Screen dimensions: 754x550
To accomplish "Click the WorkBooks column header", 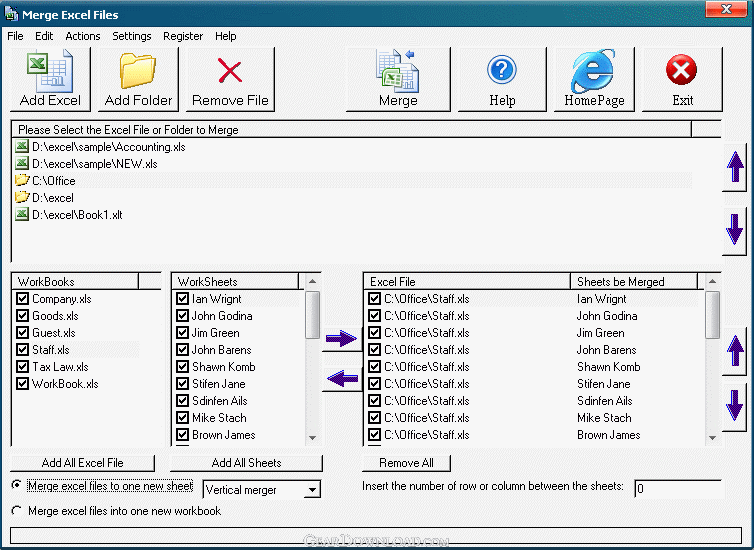I will [75, 281].
